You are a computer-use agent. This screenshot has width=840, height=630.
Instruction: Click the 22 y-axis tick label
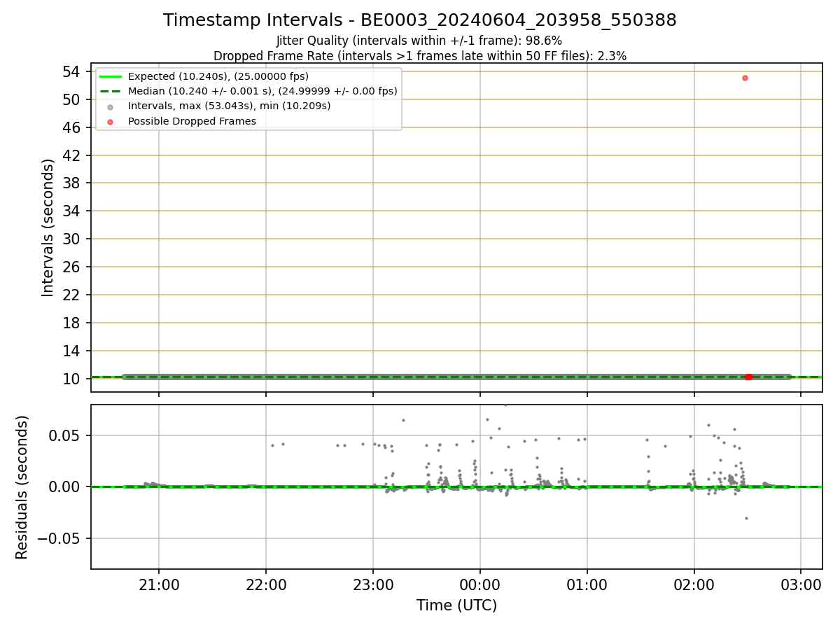(72, 295)
